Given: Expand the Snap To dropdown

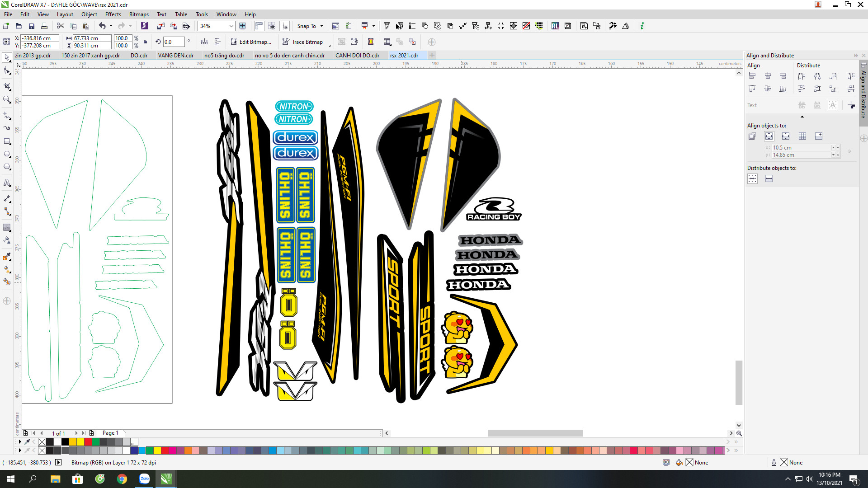Looking at the screenshot, I should [x=321, y=26].
